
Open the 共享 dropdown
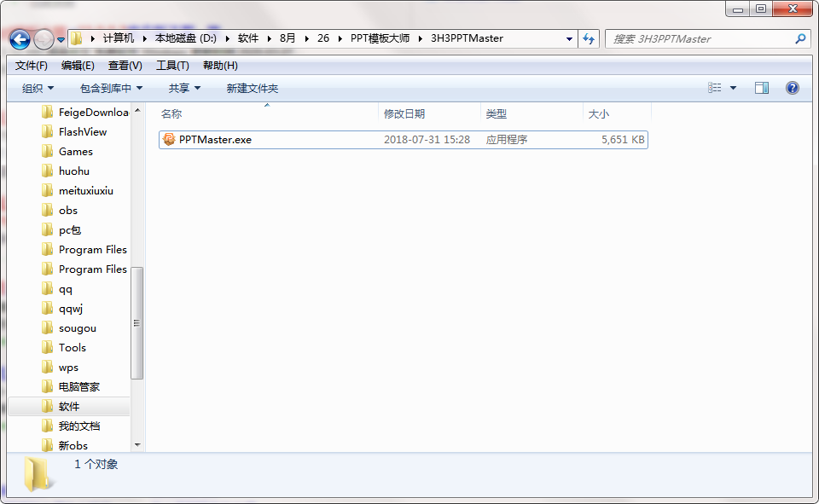(x=184, y=89)
